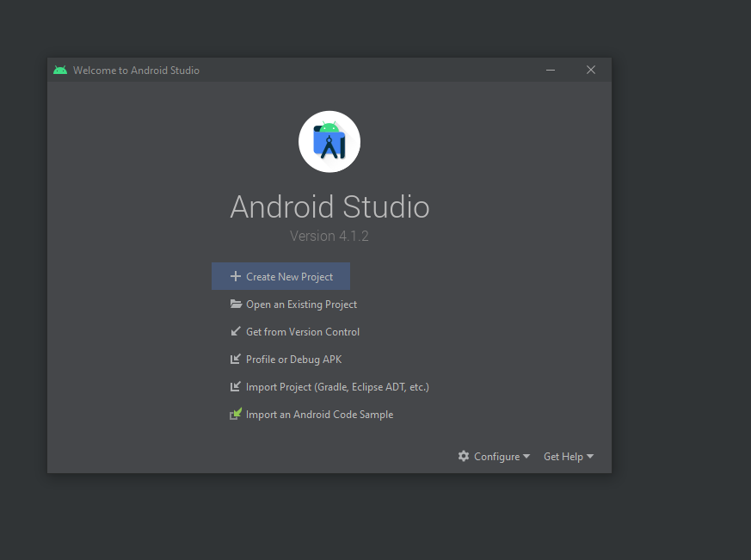This screenshot has height=560, width=751.
Task: Expand the Get Help dropdown arrow
Action: tap(590, 457)
